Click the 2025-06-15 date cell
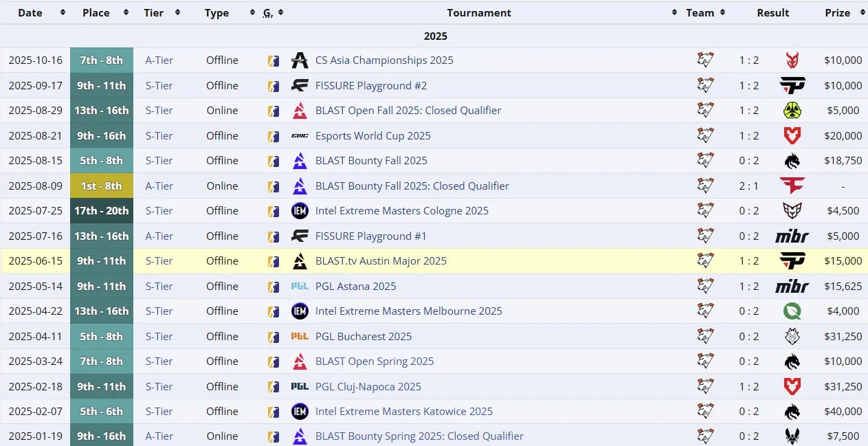 point(36,261)
